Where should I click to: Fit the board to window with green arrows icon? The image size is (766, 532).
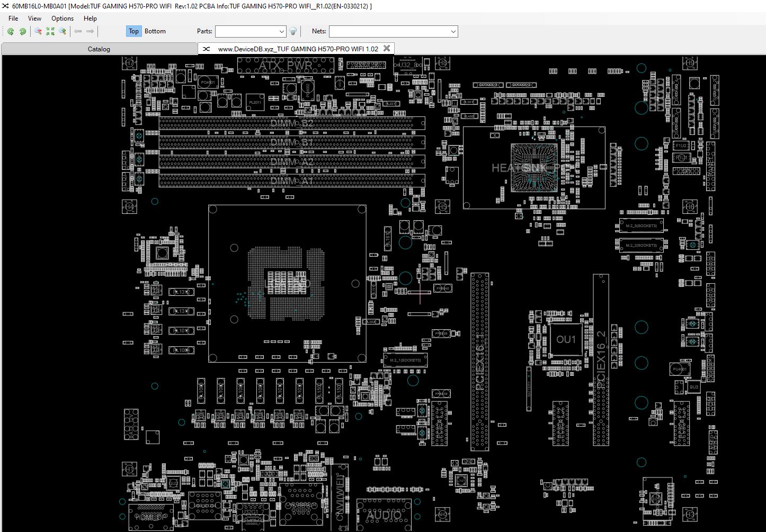[x=50, y=31]
